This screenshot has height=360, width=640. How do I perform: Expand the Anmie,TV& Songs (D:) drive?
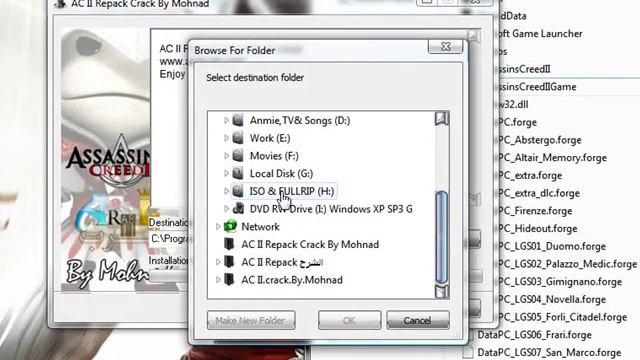[226, 120]
